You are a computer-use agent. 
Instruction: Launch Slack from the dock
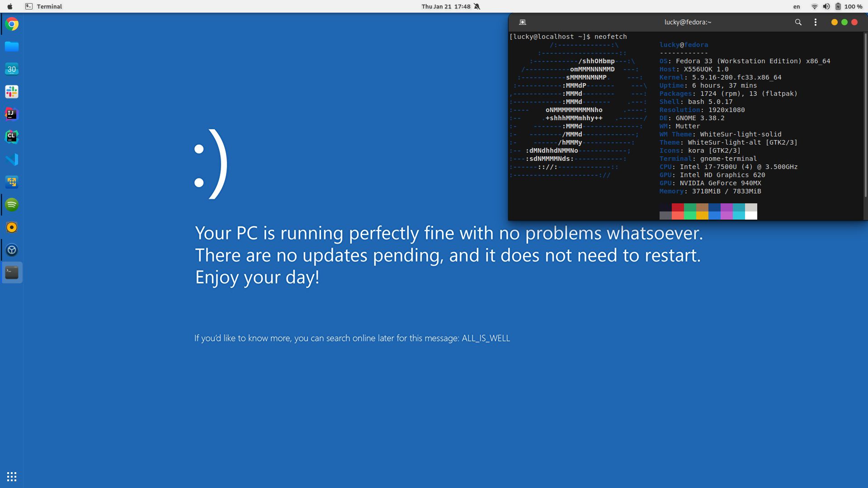[x=12, y=92]
